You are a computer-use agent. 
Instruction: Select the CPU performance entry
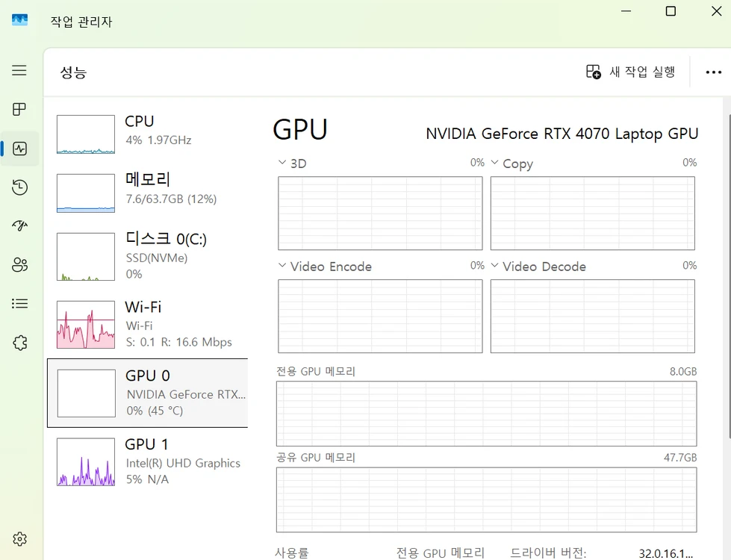148,134
